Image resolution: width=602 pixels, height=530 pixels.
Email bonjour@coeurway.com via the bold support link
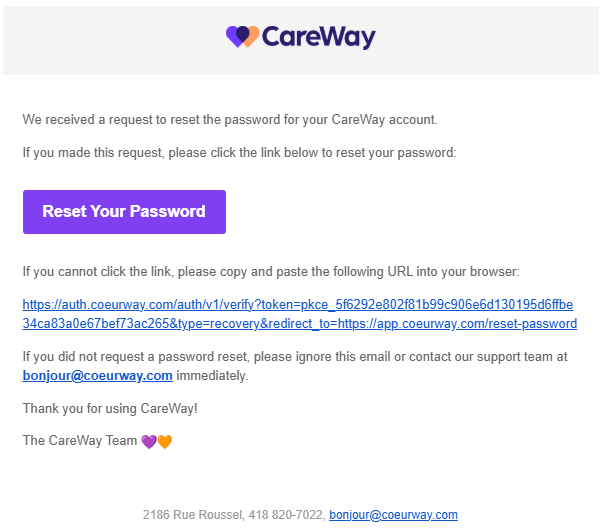pos(97,376)
